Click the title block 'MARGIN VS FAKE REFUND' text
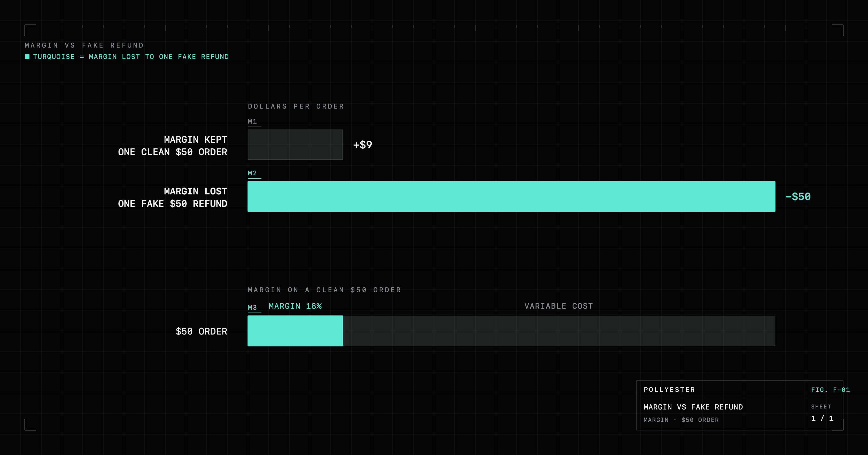This screenshot has height=455, width=868. (693, 407)
